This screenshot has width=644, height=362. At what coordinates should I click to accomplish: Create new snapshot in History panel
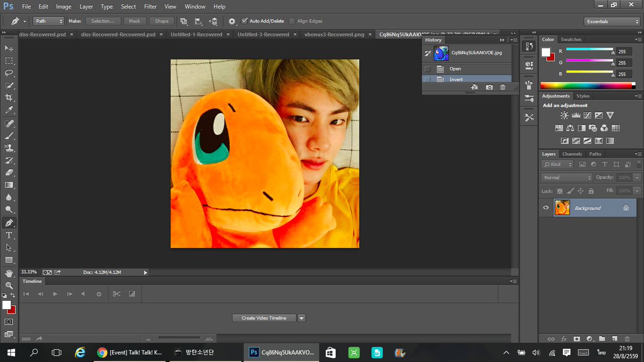(489, 87)
